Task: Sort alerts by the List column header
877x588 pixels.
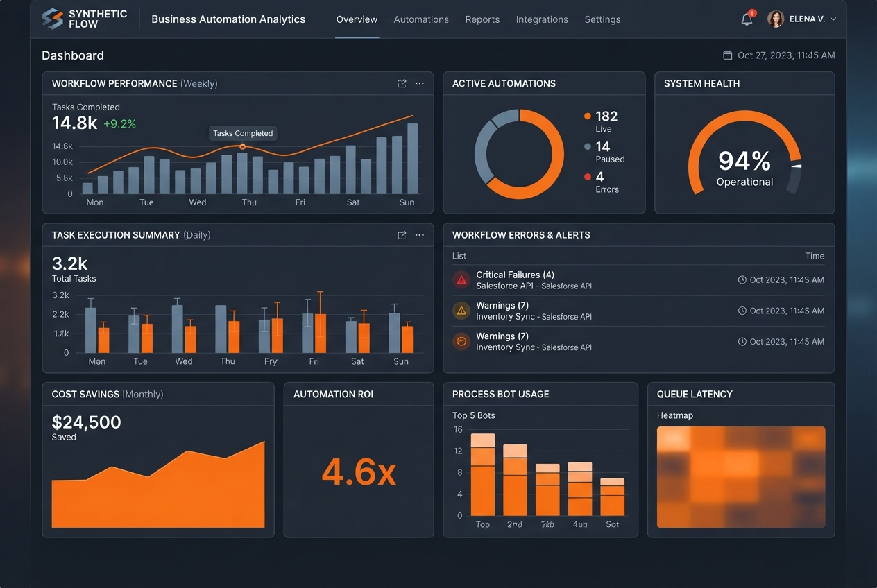Action: pos(459,256)
